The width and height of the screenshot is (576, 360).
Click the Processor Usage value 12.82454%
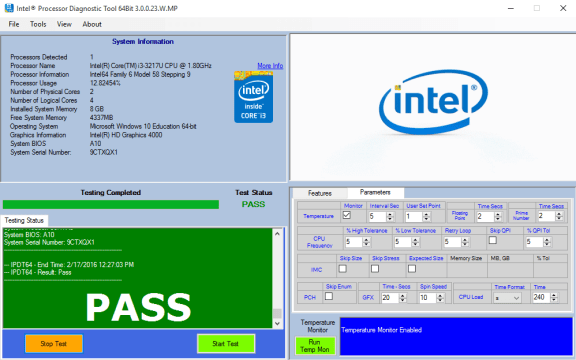105,83
